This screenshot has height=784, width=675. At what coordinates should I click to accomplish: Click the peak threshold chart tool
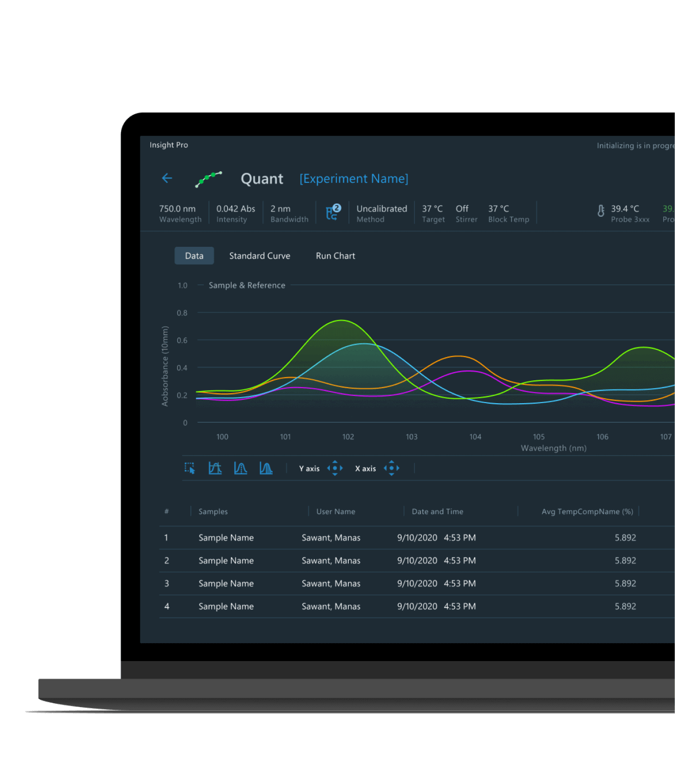[x=215, y=468]
